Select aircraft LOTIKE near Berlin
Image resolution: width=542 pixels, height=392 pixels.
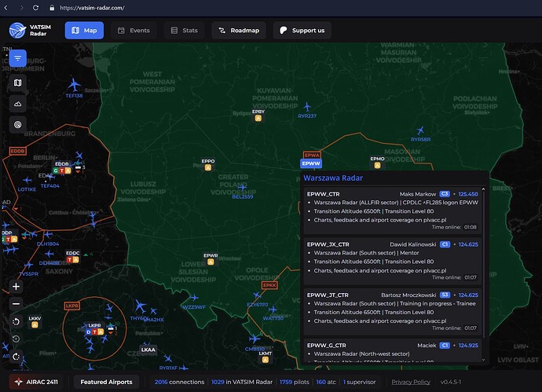[x=27, y=180]
